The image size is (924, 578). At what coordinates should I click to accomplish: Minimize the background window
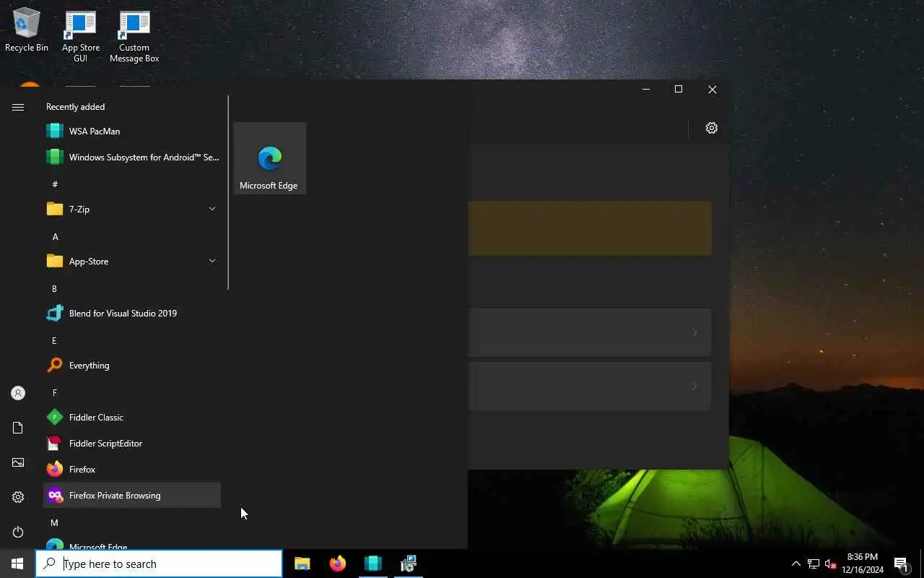pyautogui.click(x=646, y=89)
